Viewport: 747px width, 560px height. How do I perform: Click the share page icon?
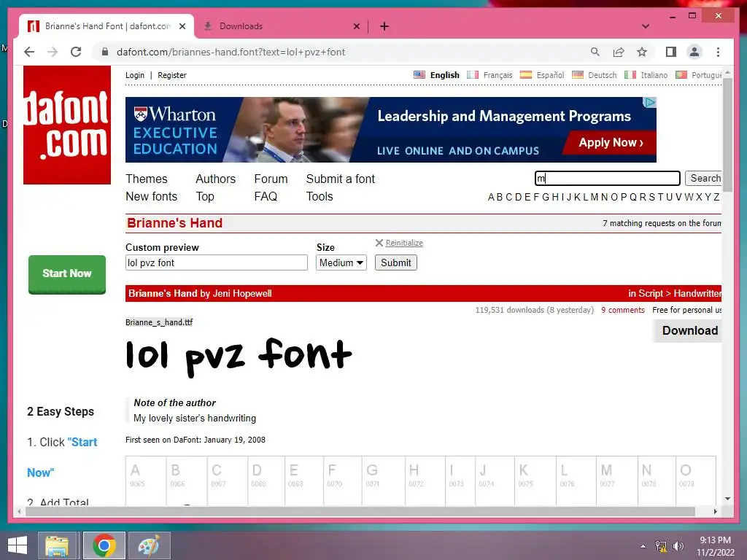(619, 52)
